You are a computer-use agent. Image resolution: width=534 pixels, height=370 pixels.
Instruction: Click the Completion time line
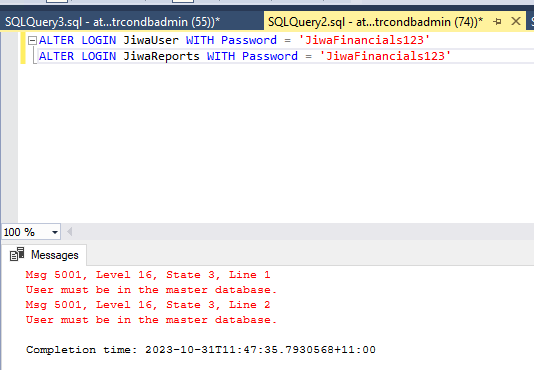pos(201,350)
